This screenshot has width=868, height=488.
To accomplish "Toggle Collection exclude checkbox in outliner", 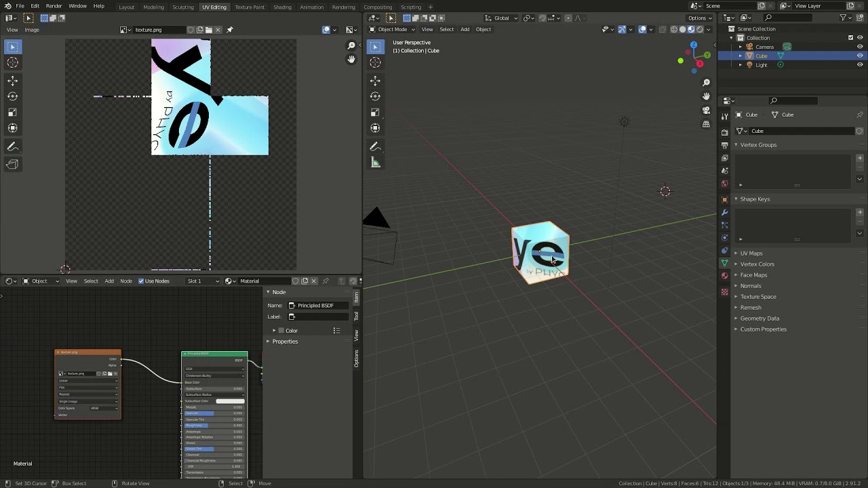I will pos(850,38).
